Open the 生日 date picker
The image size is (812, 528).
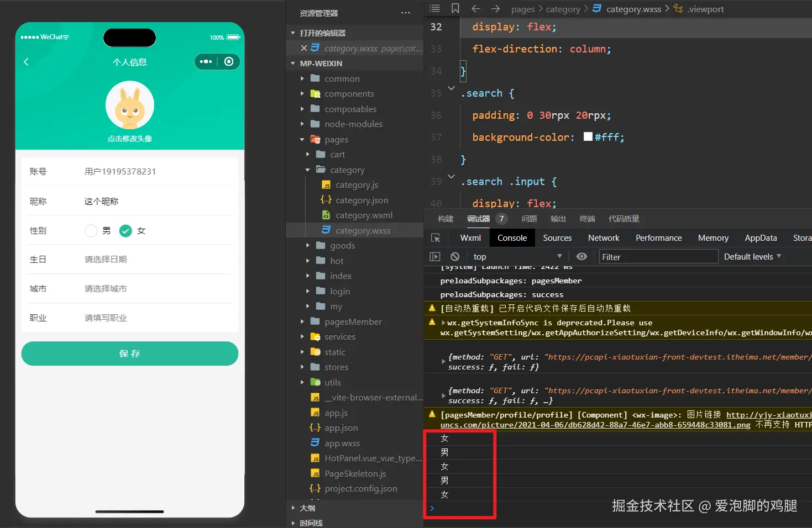[158, 260]
